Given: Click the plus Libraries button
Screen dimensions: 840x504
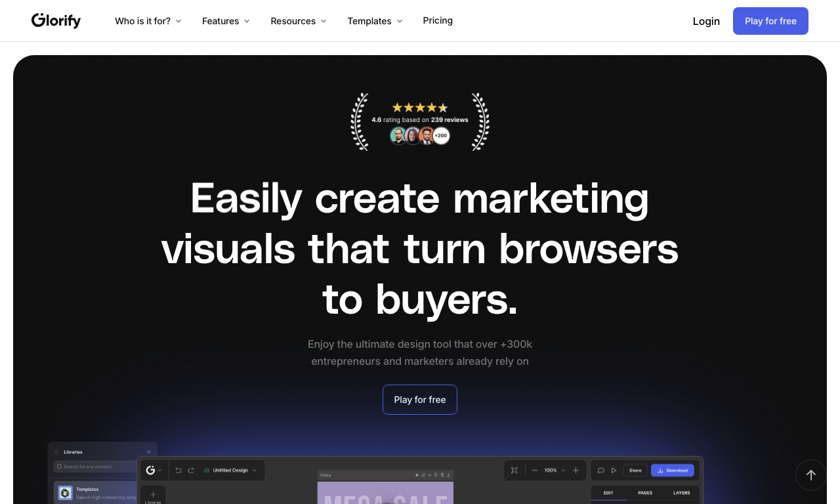Looking at the screenshot, I should (x=153, y=495).
